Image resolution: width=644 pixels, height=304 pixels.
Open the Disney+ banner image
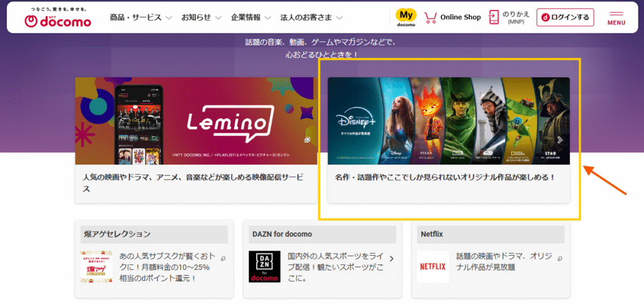[x=448, y=121]
